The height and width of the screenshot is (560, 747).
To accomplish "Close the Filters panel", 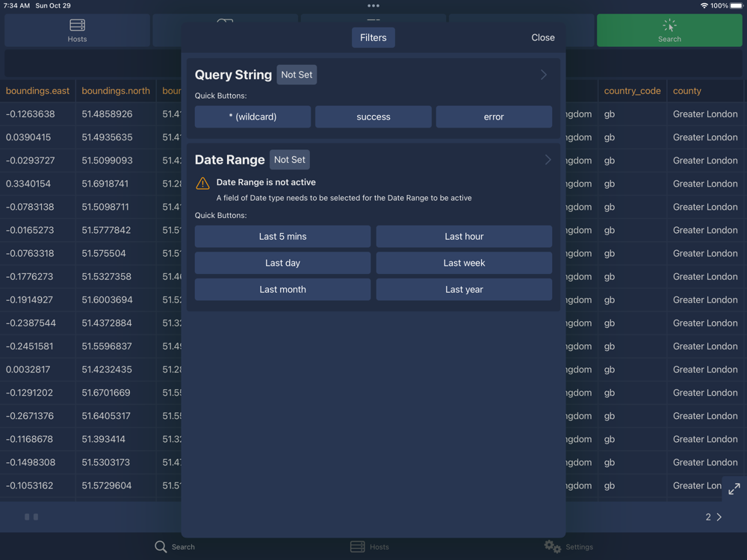I will coord(543,37).
